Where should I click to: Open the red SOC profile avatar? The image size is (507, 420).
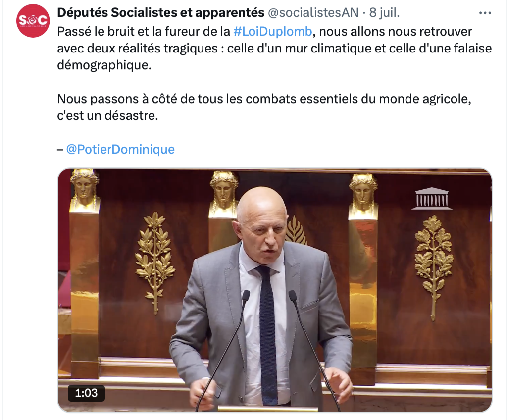33,21
